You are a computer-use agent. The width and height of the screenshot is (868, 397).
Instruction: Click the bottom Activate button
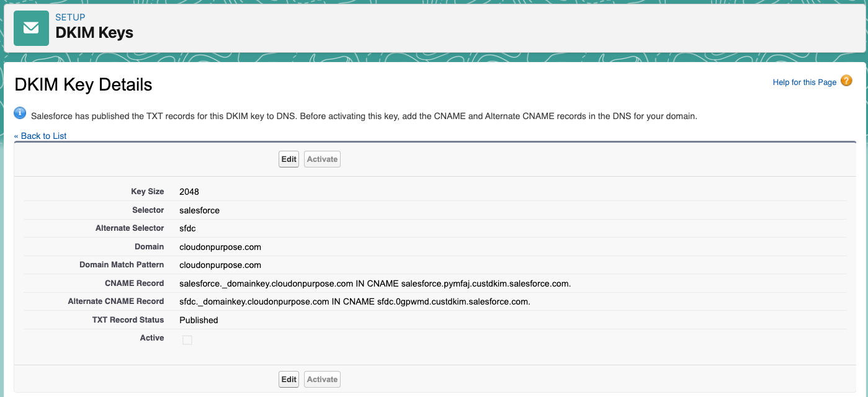point(321,379)
